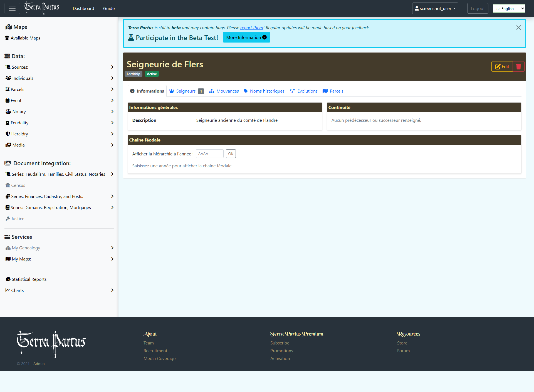The width and height of the screenshot is (534, 392).
Task: Open the English language selector
Action: [509, 9]
